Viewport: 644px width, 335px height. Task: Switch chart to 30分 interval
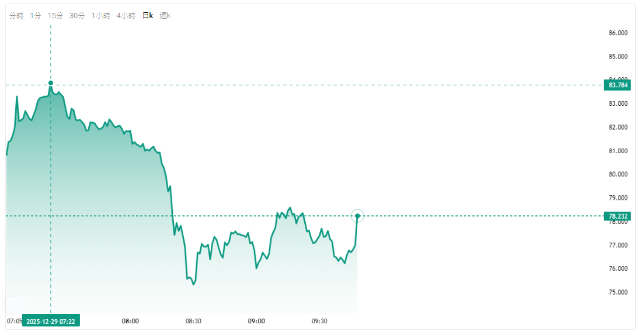pyautogui.click(x=77, y=16)
